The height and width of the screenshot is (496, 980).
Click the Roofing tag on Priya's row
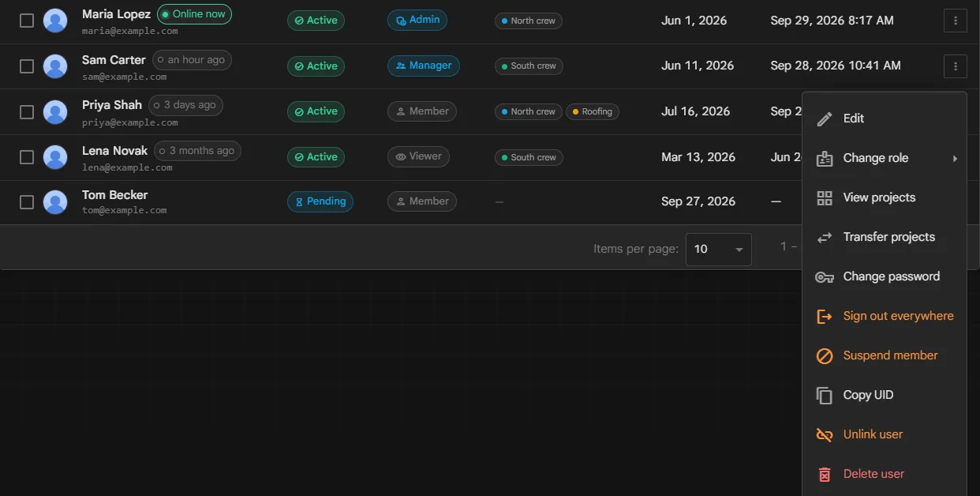point(593,112)
